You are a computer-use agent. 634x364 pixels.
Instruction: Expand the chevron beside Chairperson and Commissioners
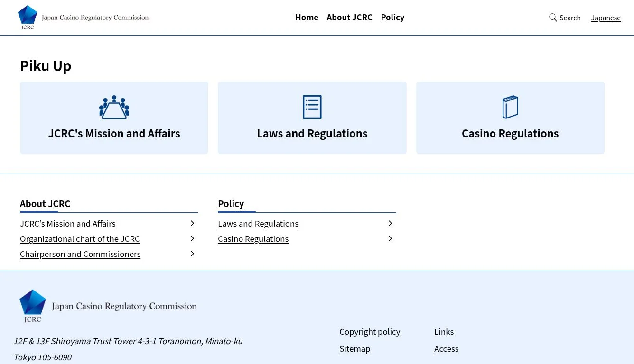pos(192,254)
